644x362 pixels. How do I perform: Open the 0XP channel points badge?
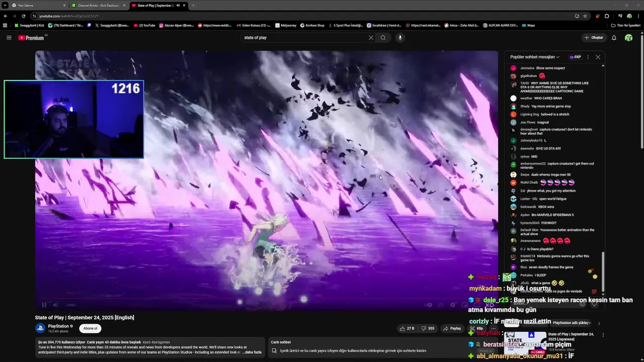(x=575, y=57)
